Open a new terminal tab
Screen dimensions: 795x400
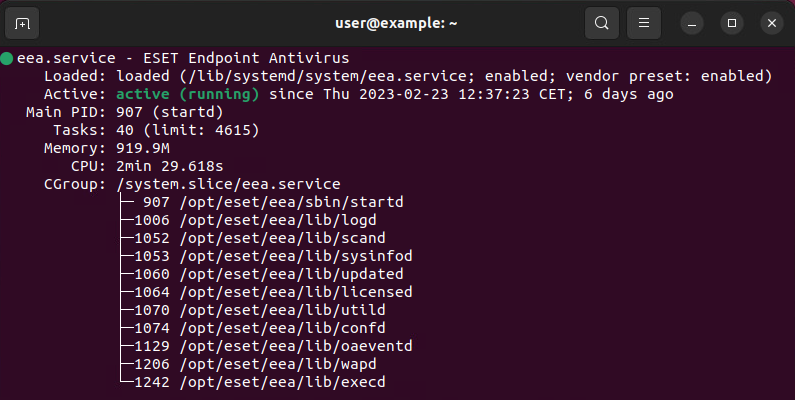23,22
